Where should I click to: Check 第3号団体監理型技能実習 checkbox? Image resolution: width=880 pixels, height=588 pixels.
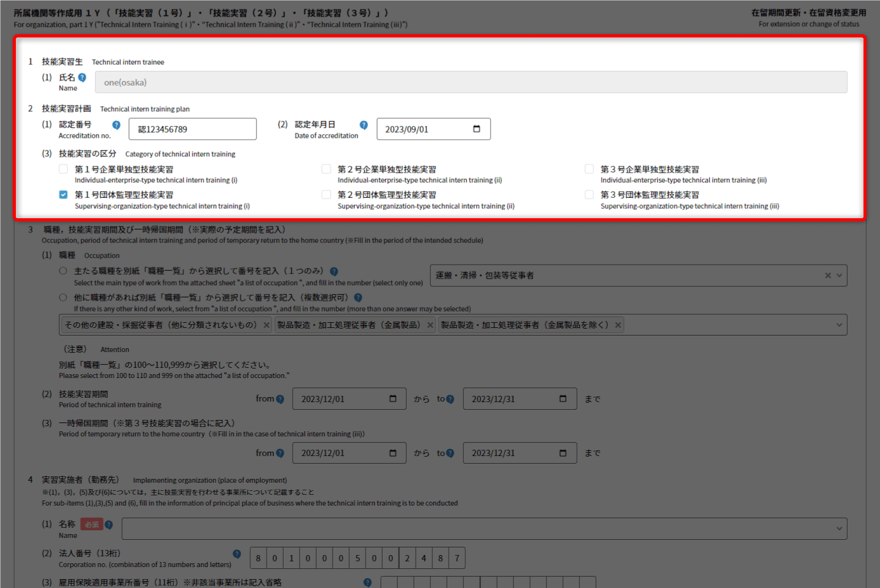[589, 195]
